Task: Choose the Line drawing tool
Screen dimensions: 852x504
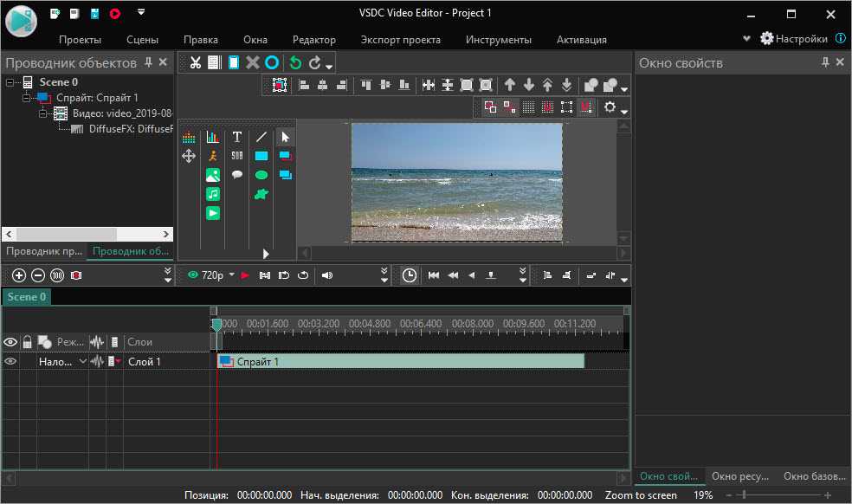Action: click(x=261, y=137)
